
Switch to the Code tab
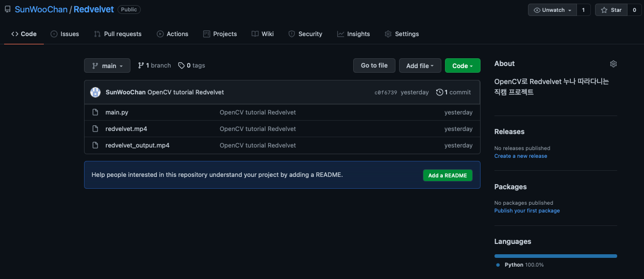[x=24, y=34]
